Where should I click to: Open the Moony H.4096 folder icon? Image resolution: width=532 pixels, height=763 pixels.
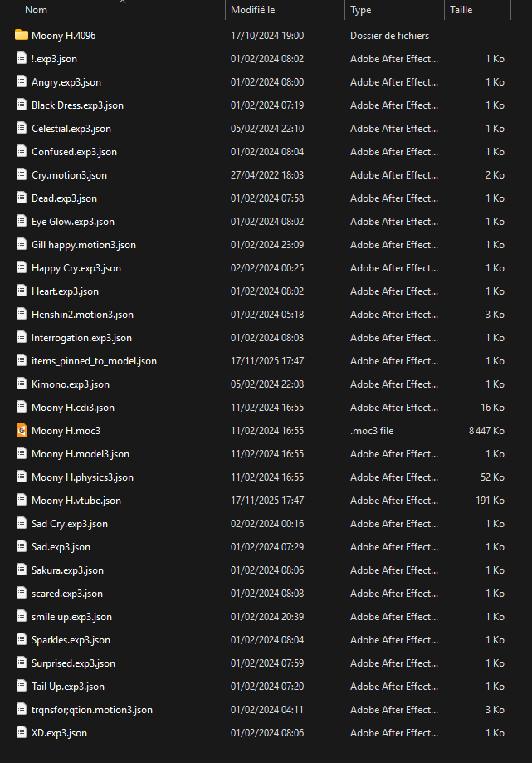22,36
